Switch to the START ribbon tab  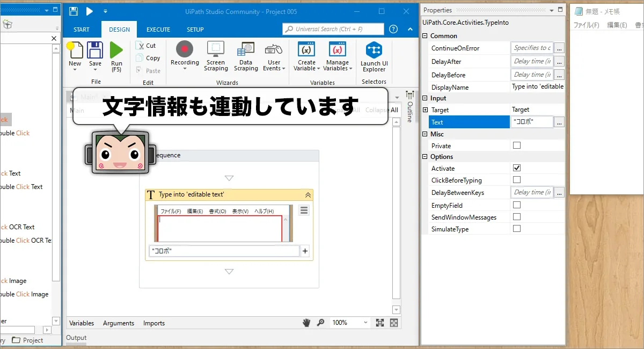tap(82, 30)
